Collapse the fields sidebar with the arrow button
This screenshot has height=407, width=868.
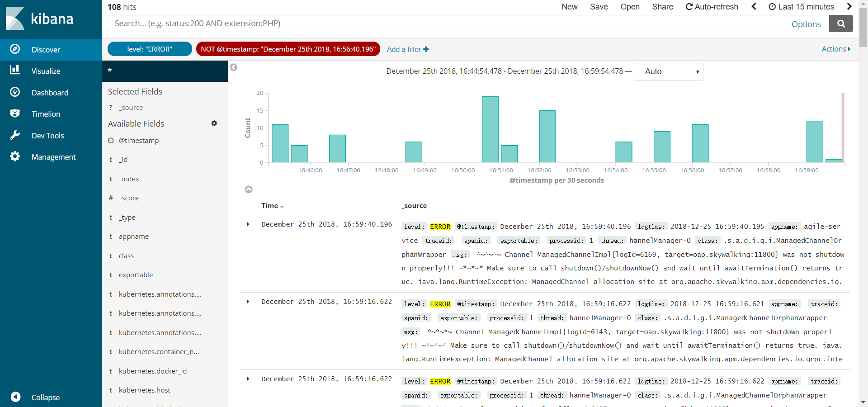(x=233, y=67)
